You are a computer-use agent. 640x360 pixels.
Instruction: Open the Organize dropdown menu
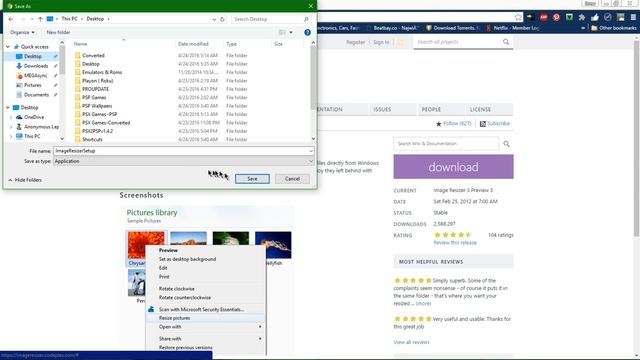(22, 32)
